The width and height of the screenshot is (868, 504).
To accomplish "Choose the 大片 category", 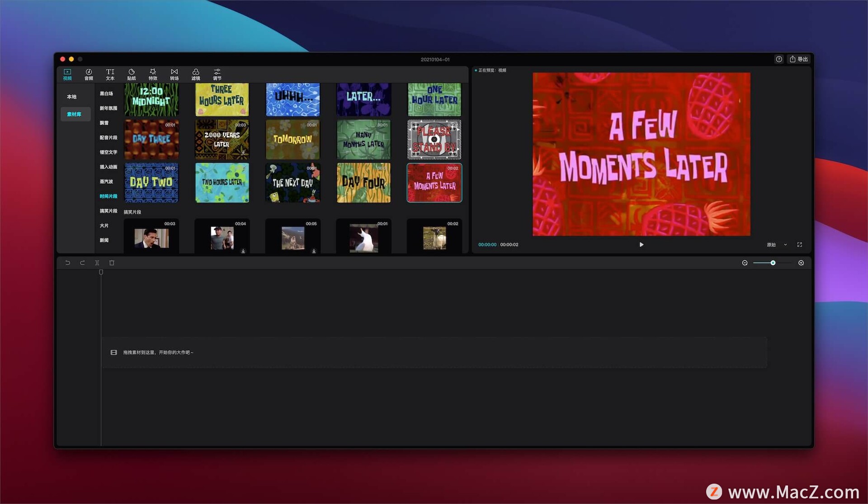I will coord(104,226).
